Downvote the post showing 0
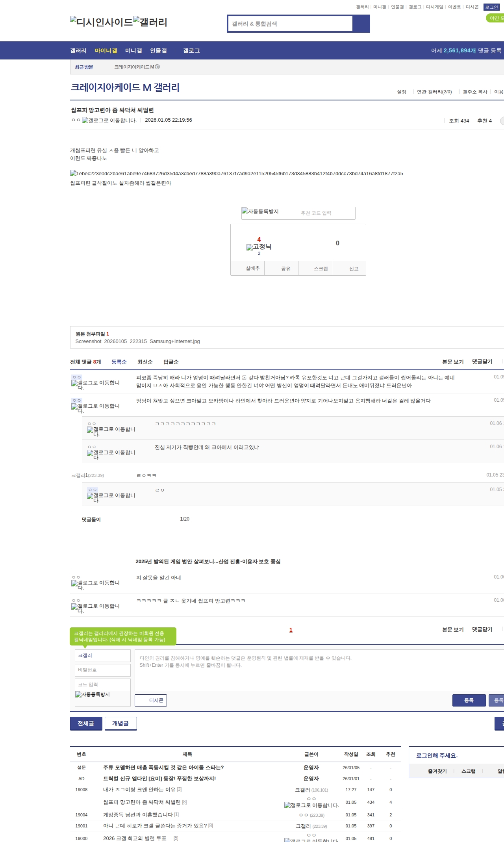Viewport: 504px width, 842px height. [x=337, y=243]
